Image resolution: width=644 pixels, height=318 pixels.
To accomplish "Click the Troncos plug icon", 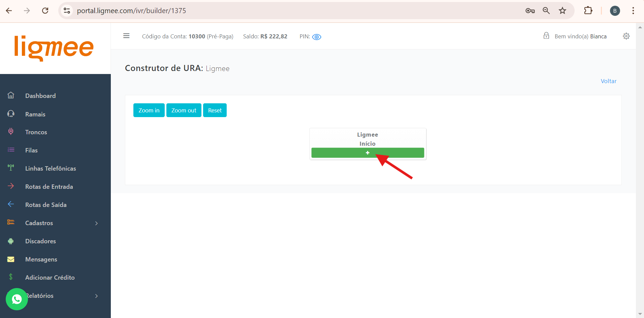I will 11,132.
